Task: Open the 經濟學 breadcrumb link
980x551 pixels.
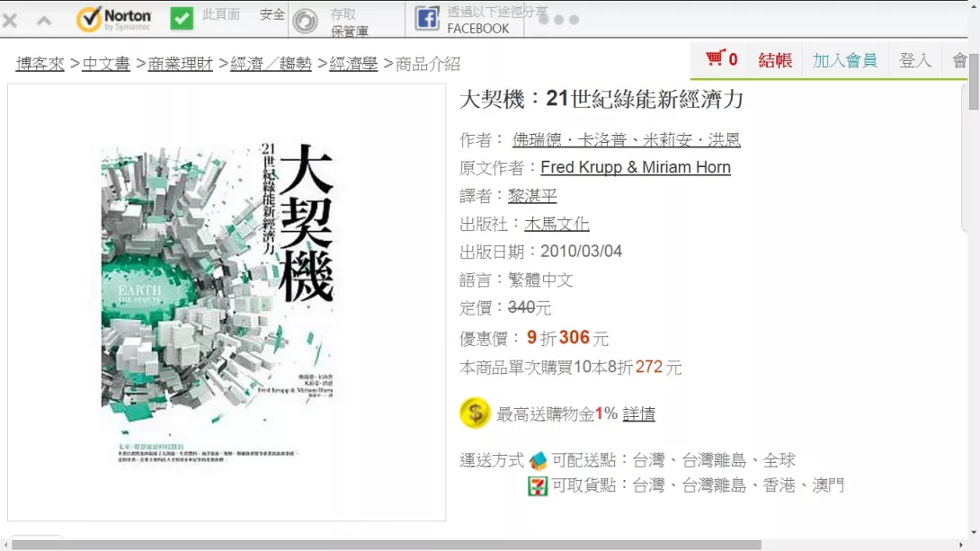Action: [353, 64]
